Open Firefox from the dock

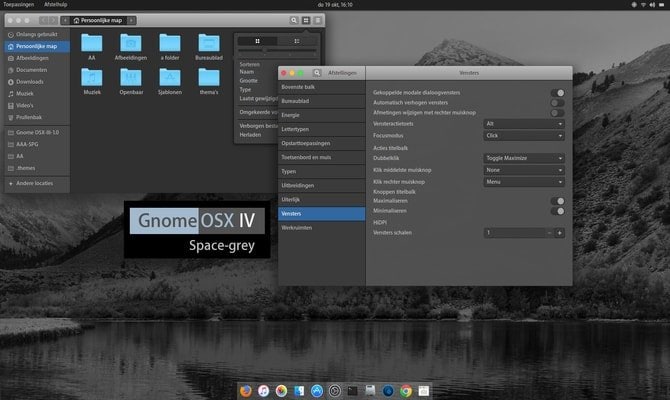pos(246,391)
